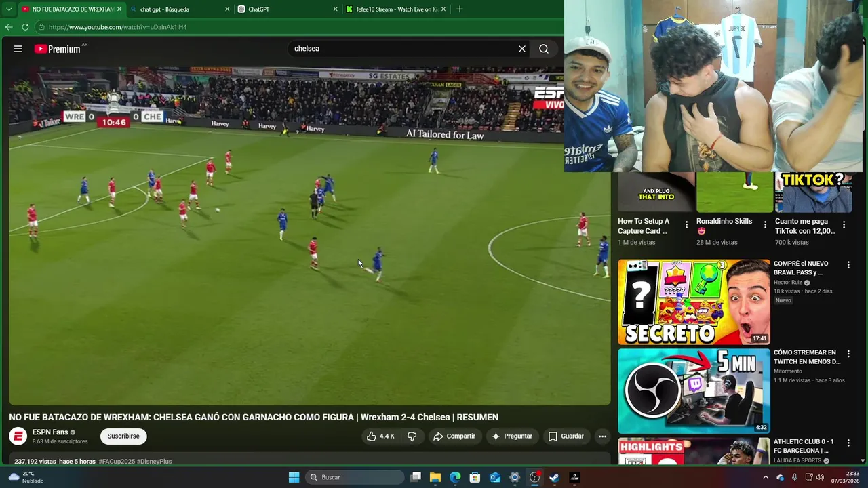868x488 pixels.
Task: Open Compartir share dialog
Action: coord(454,436)
